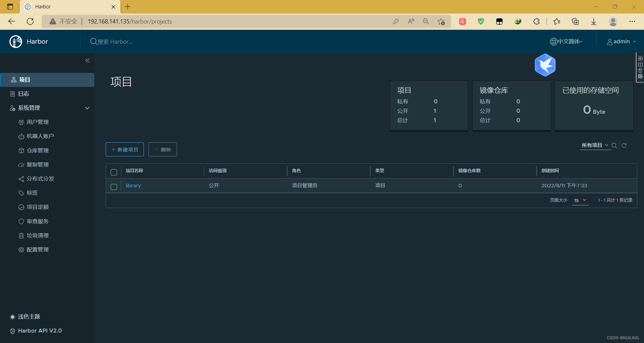Toggle the select-all projects checkbox
644x343 pixels.
click(114, 172)
